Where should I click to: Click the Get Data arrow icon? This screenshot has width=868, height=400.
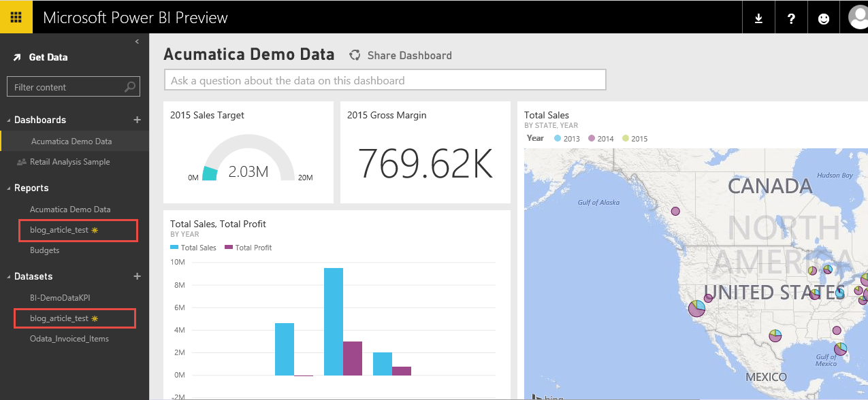pyautogui.click(x=17, y=58)
